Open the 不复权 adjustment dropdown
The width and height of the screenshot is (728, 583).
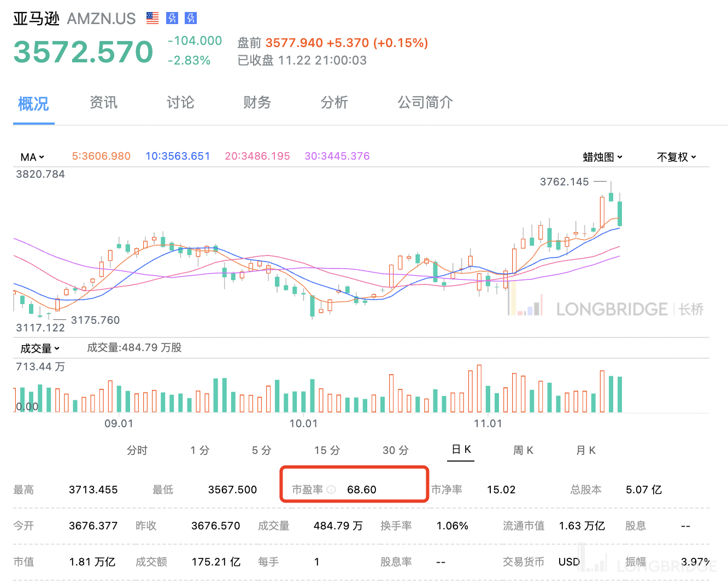coord(677,157)
